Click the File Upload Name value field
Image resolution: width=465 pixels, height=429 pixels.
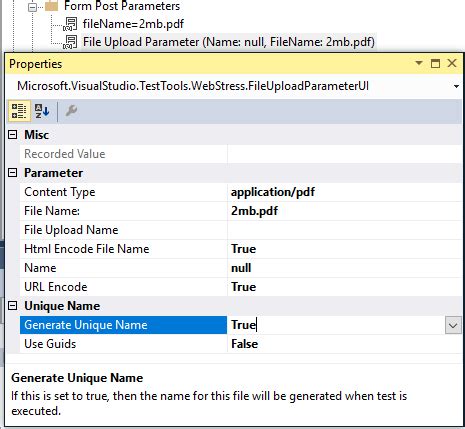345,230
